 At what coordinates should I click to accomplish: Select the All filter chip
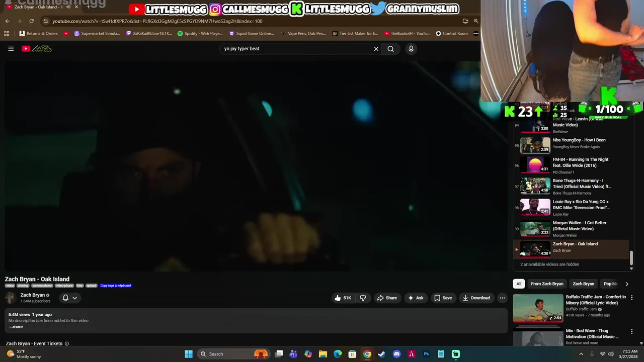[x=519, y=284]
